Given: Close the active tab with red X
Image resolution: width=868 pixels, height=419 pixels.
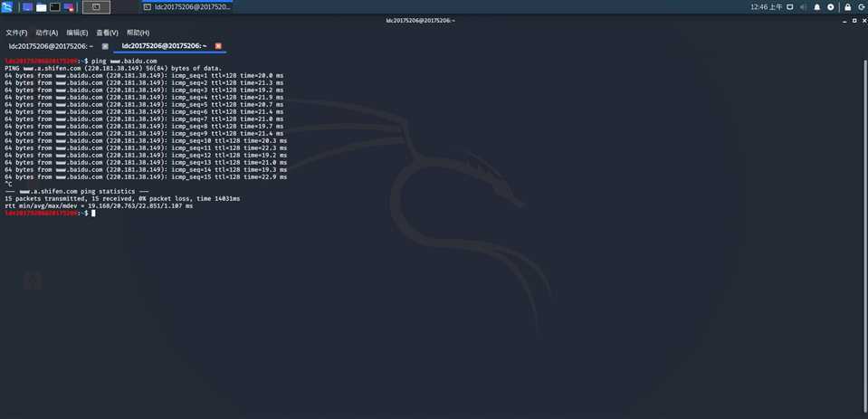Looking at the screenshot, I should 218,46.
